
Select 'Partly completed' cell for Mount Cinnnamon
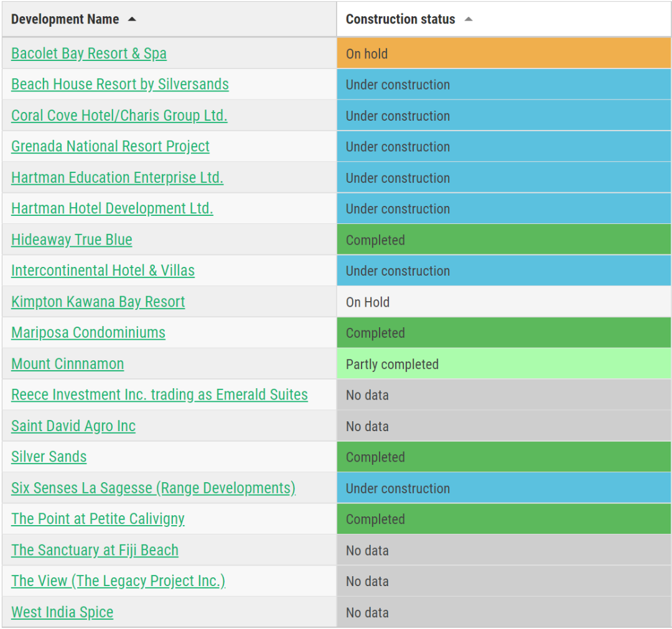(x=504, y=364)
